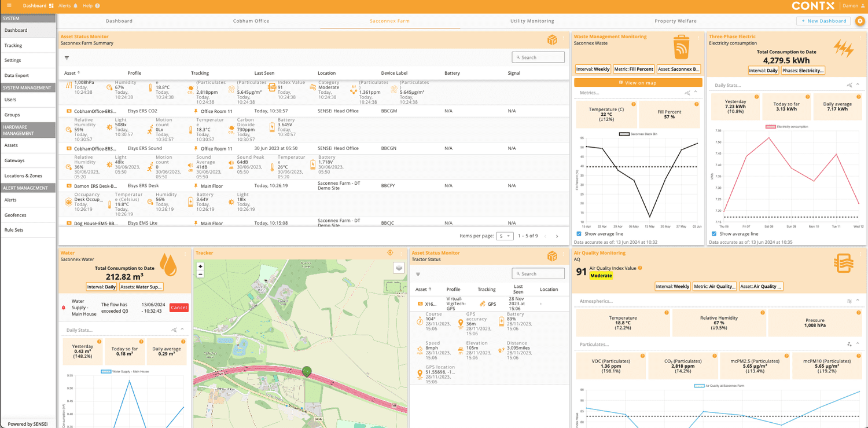868x428 pixels.
Task: Open Items per page dropdown
Action: pos(505,236)
